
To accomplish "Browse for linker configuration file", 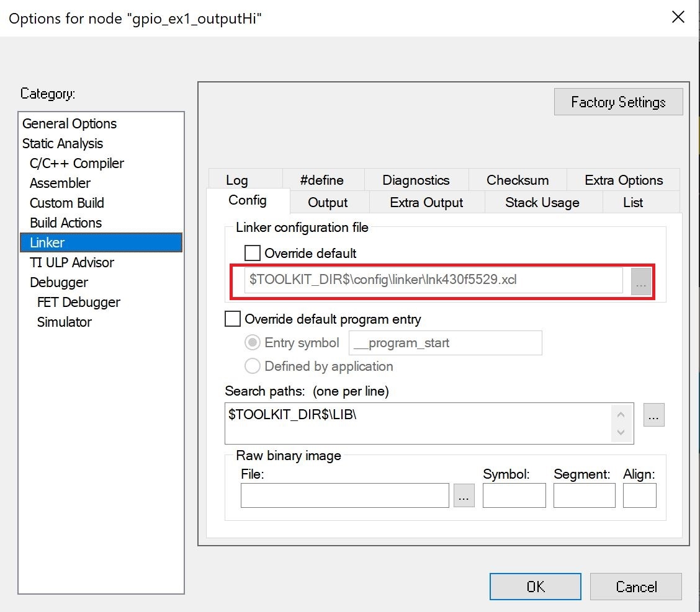I will 641,282.
